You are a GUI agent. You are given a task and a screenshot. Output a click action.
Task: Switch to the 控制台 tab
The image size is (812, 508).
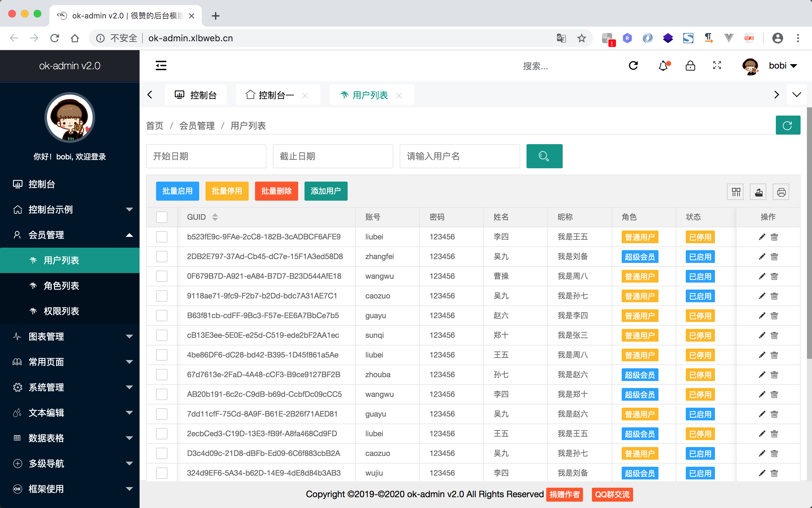(x=196, y=95)
